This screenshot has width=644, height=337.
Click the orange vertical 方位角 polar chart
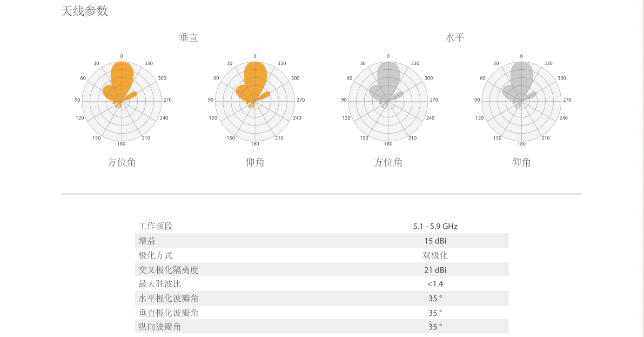122,100
